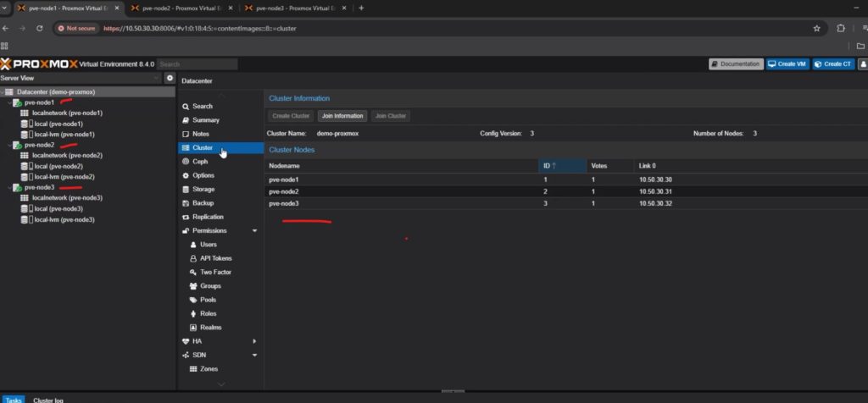Open a new browser tab
Viewport: 868px width, 403px height.
[x=361, y=8]
